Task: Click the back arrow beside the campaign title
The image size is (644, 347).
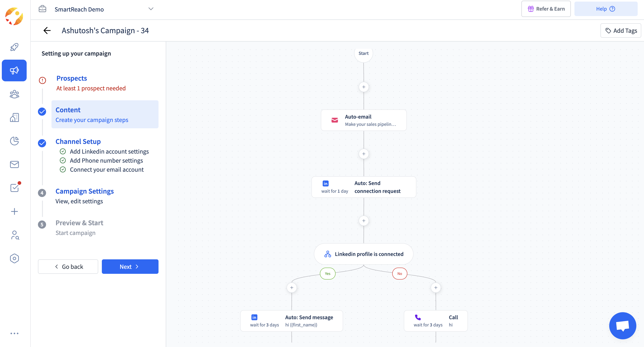Action: 47,30
